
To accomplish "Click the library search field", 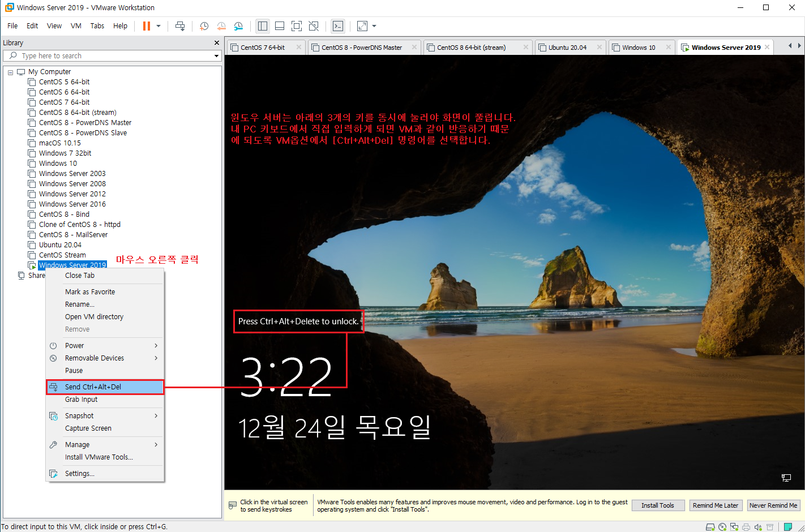I will coord(112,55).
